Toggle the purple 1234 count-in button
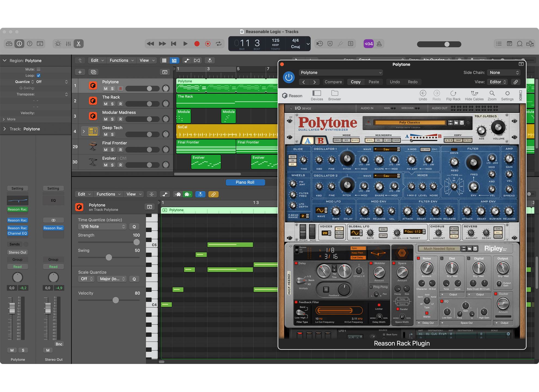Image resolution: width=539 pixels, height=392 pixels. tap(369, 44)
